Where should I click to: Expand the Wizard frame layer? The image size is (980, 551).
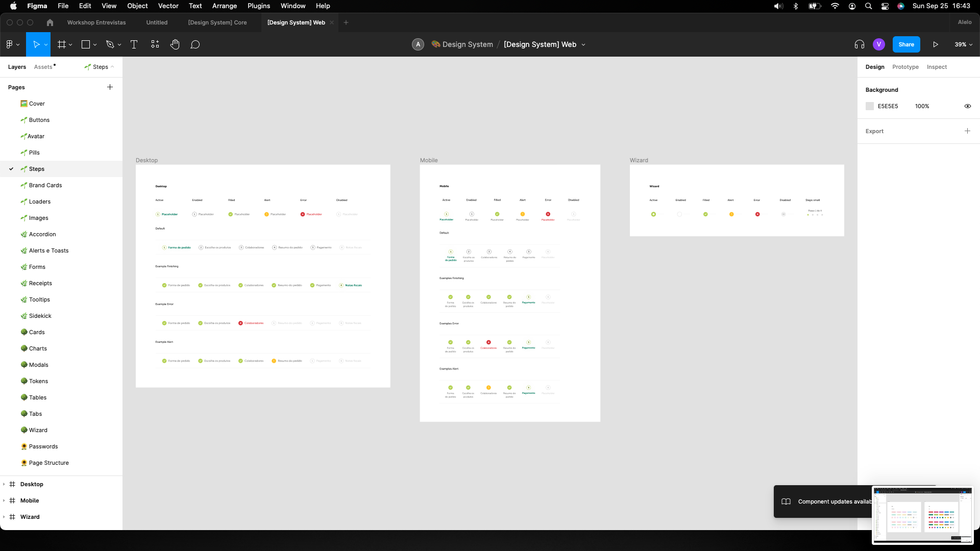(4, 517)
